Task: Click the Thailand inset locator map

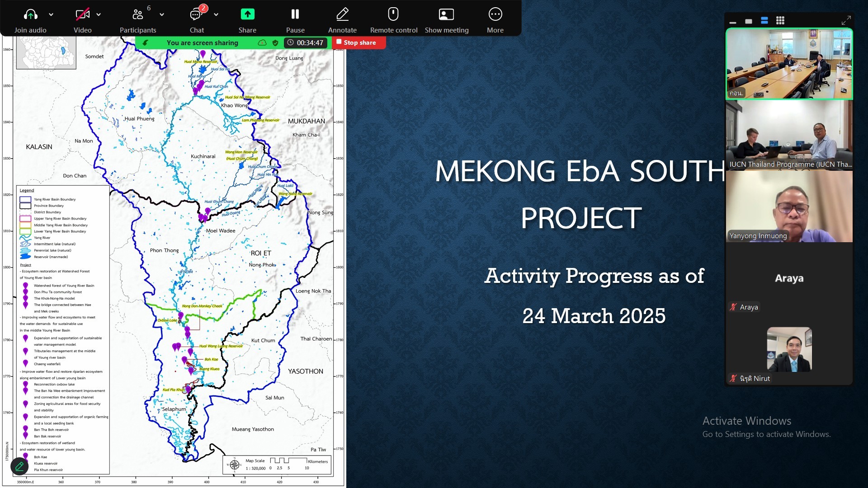Action: [46, 52]
